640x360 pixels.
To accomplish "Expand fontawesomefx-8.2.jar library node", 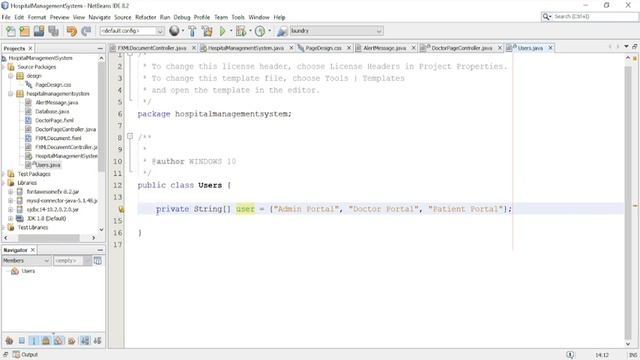I will (11, 191).
